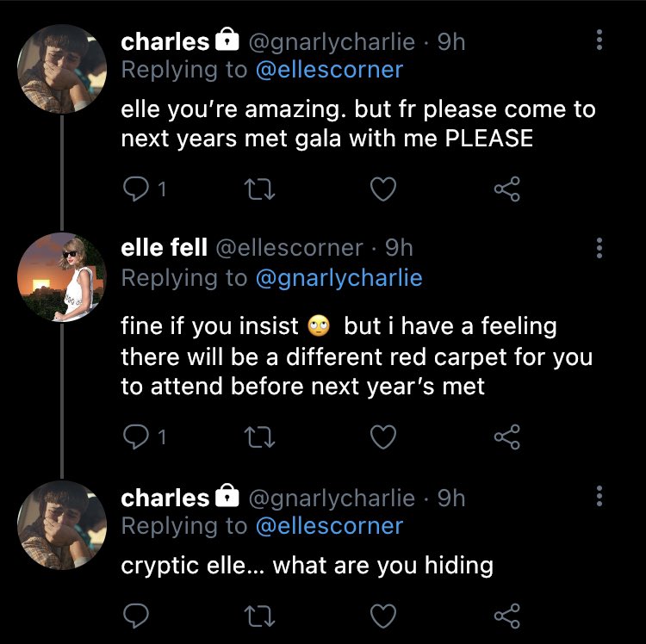
Task: Like charles's met gala tweet
Action: (x=383, y=189)
